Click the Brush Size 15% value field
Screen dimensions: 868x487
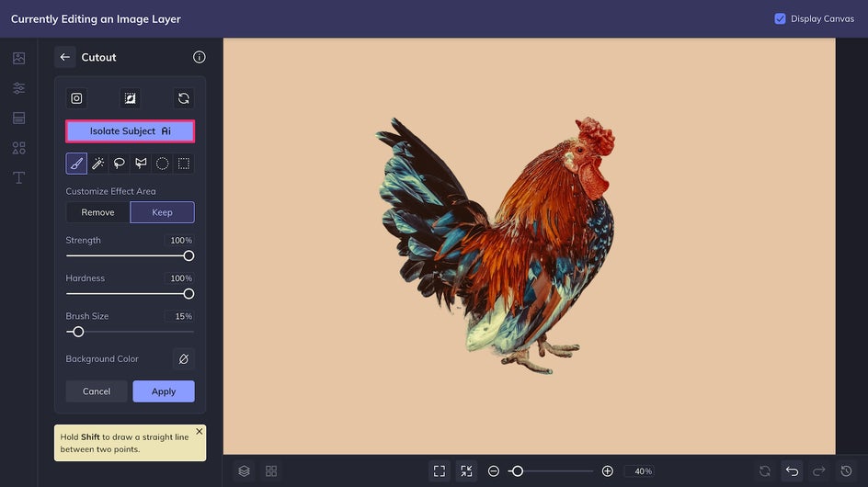click(x=178, y=316)
